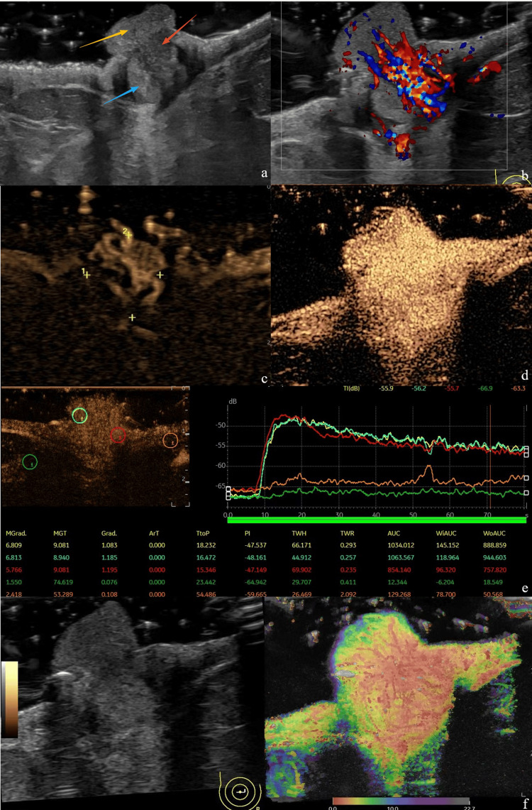532x810 pixels.
Task: Click the green time progress bar
Action: click(377, 520)
